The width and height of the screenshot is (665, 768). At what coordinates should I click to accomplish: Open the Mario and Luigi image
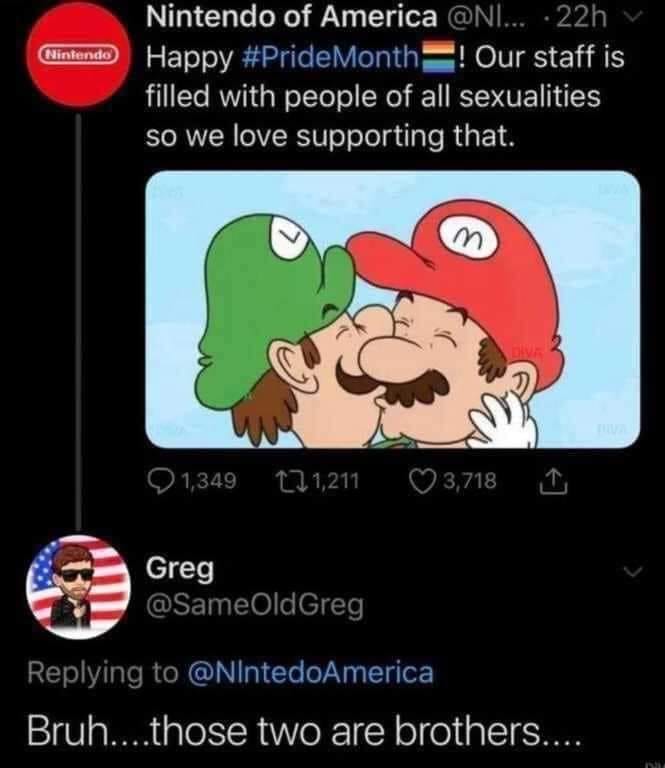coord(387,308)
